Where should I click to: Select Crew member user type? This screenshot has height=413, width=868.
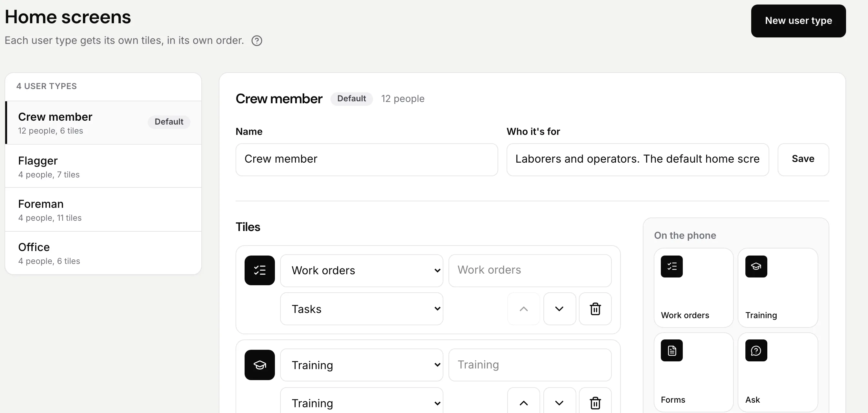103,123
